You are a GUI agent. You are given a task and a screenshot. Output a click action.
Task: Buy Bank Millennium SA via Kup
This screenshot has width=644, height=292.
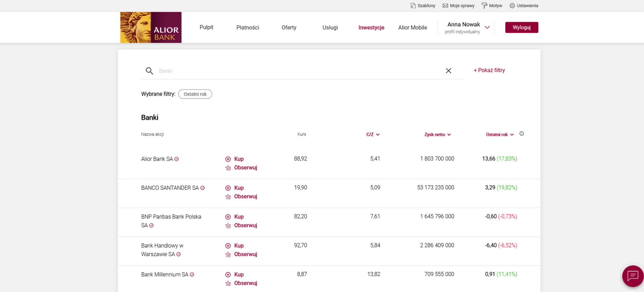(239, 275)
